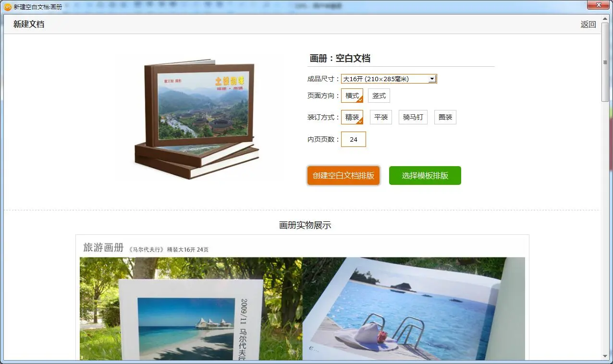Screen dimensions: 613x364
Task: Choose 精装 binding method
Action: click(352, 117)
